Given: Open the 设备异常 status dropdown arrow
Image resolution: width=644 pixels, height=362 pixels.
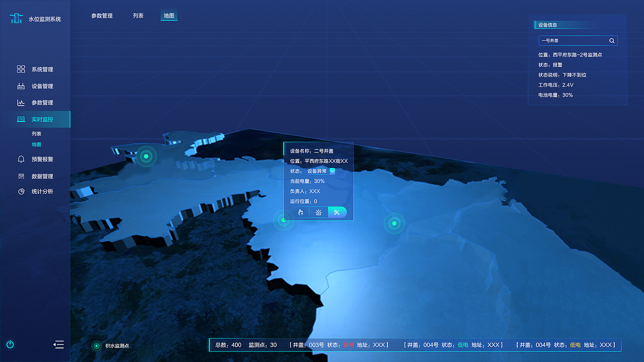Looking at the screenshot, I should coord(332,171).
